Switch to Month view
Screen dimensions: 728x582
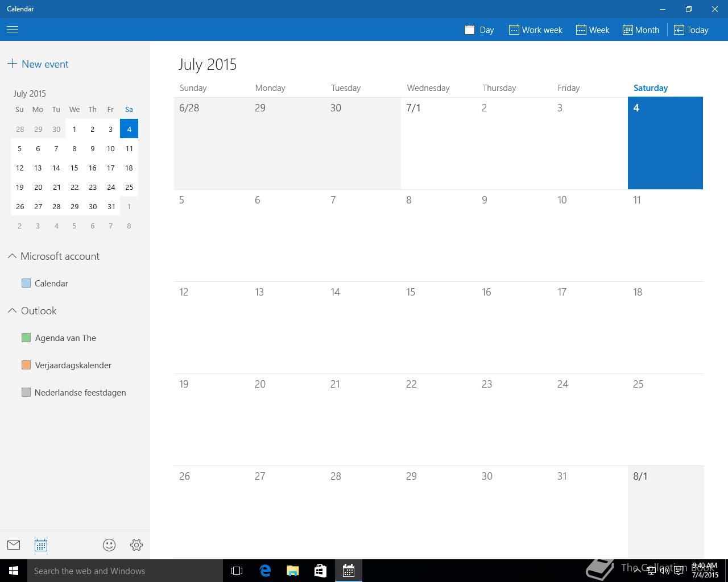coord(641,30)
